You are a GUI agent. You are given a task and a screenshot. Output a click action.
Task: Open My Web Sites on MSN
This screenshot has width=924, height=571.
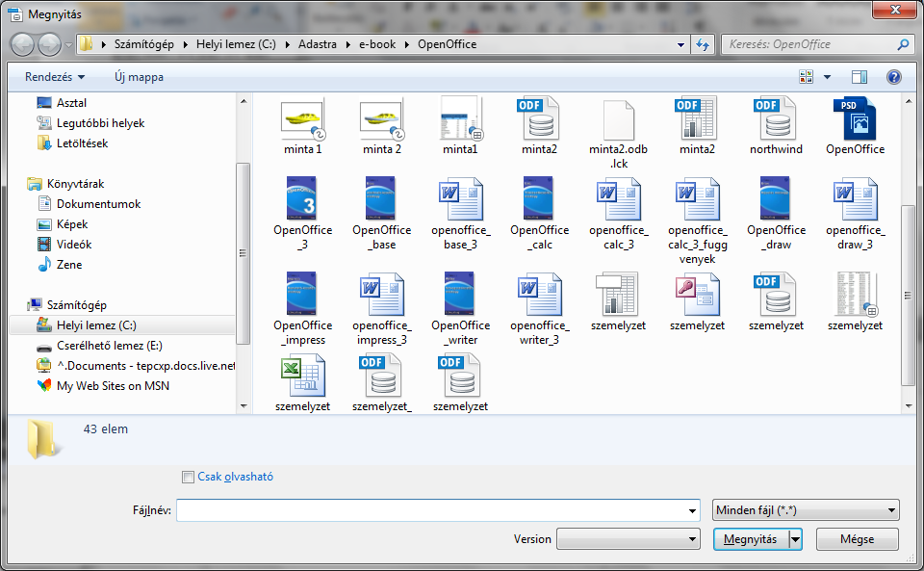(x=103, y=386)
